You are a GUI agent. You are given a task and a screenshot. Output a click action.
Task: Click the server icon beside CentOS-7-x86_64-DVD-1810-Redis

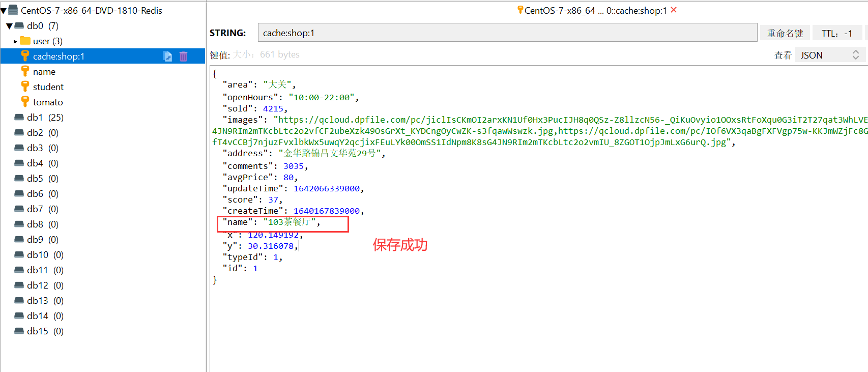coord(13,10)
